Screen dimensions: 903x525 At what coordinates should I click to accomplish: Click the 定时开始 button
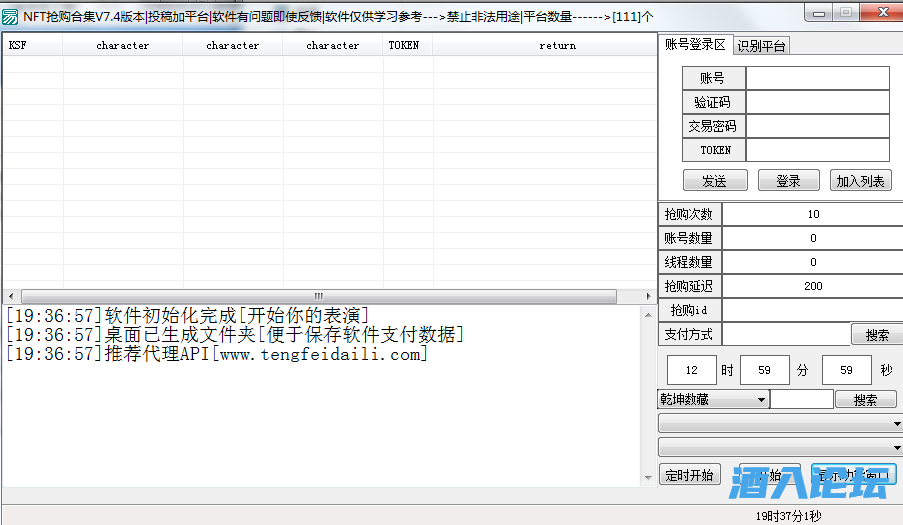689,475
